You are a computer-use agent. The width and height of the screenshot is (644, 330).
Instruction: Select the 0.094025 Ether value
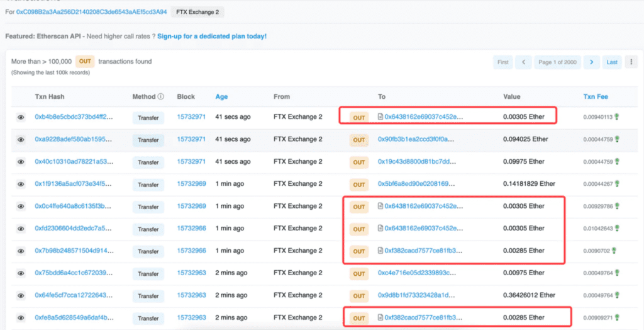coord(525,139)
